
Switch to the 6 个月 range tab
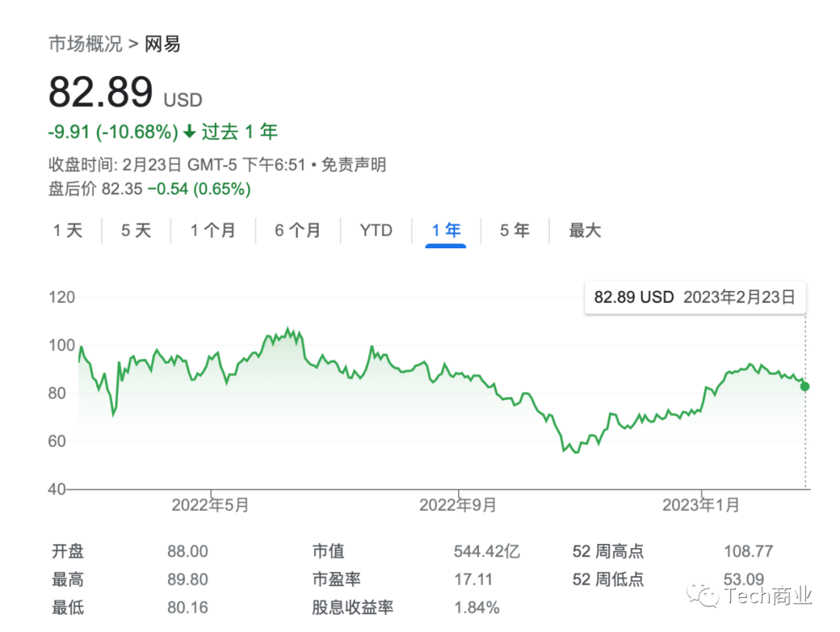[x=298, y=230]
